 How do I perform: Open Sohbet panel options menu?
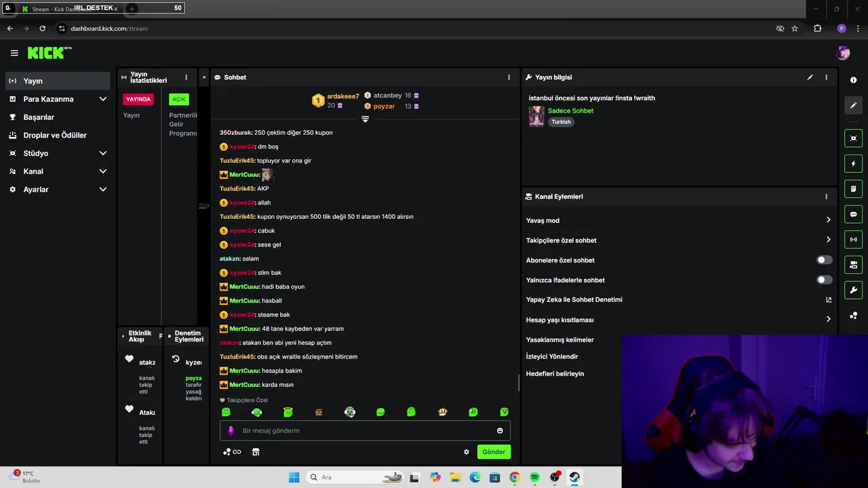pyautogui.click(x=509, y=77)
